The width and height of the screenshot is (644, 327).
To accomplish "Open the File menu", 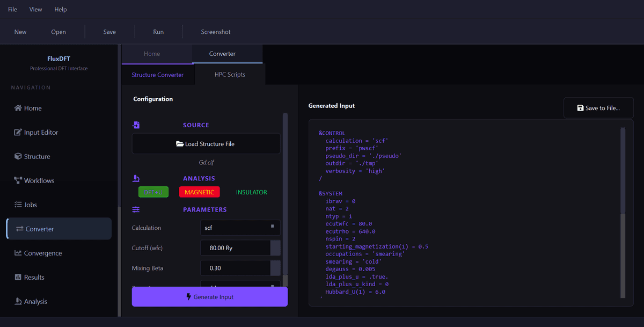I will coord(12,9).
